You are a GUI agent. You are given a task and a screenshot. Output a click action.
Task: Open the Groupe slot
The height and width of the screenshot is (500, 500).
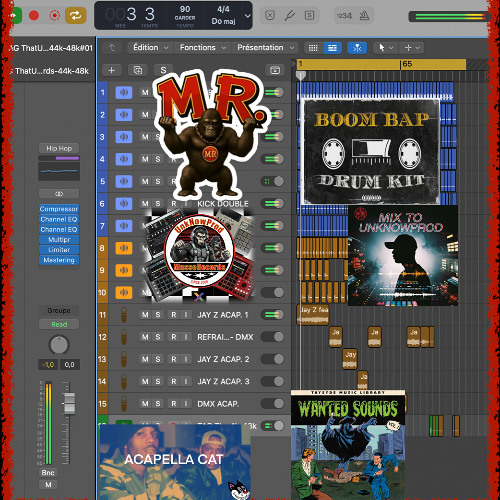click(x=59, y=310)
